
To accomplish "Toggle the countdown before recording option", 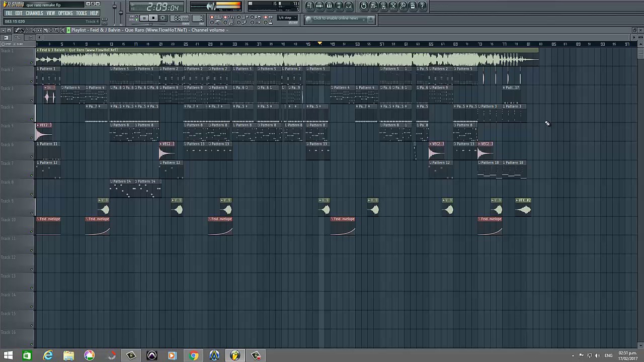I will (229, 17).
